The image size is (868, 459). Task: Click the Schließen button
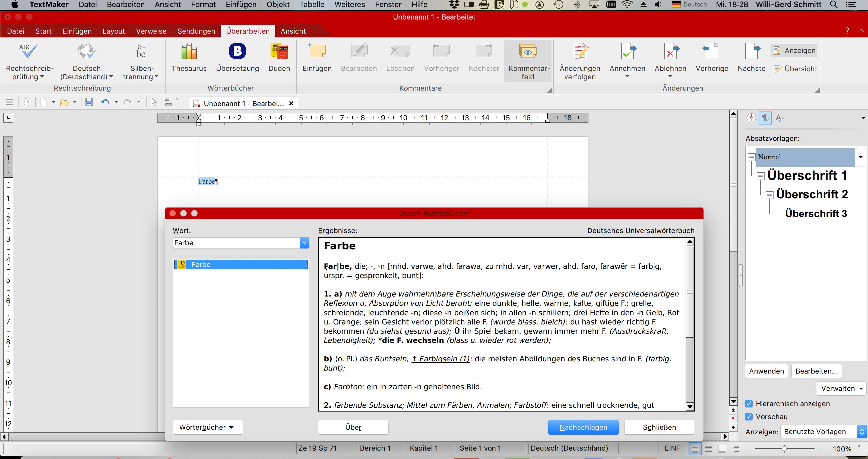pyautogui.click(x=660, y=427)
